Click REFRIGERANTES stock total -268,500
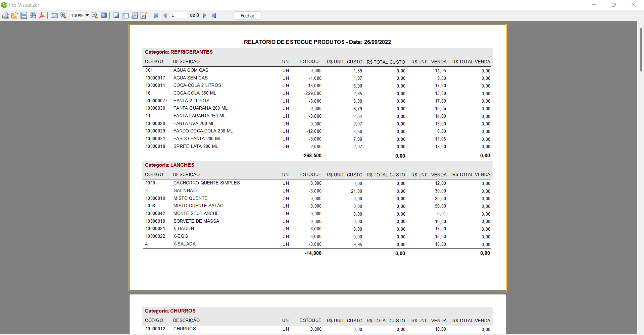Screen dimensions: 644x335 (x=311, y=156)
